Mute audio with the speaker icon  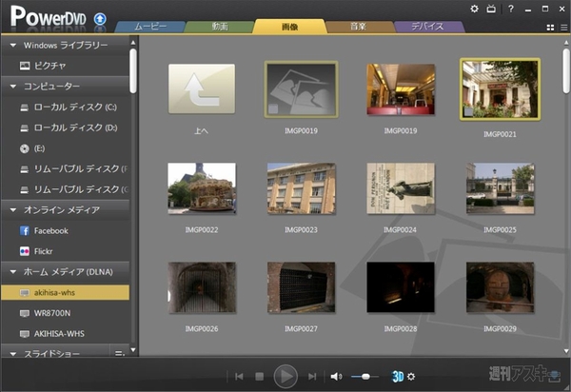tap(336, 377)
